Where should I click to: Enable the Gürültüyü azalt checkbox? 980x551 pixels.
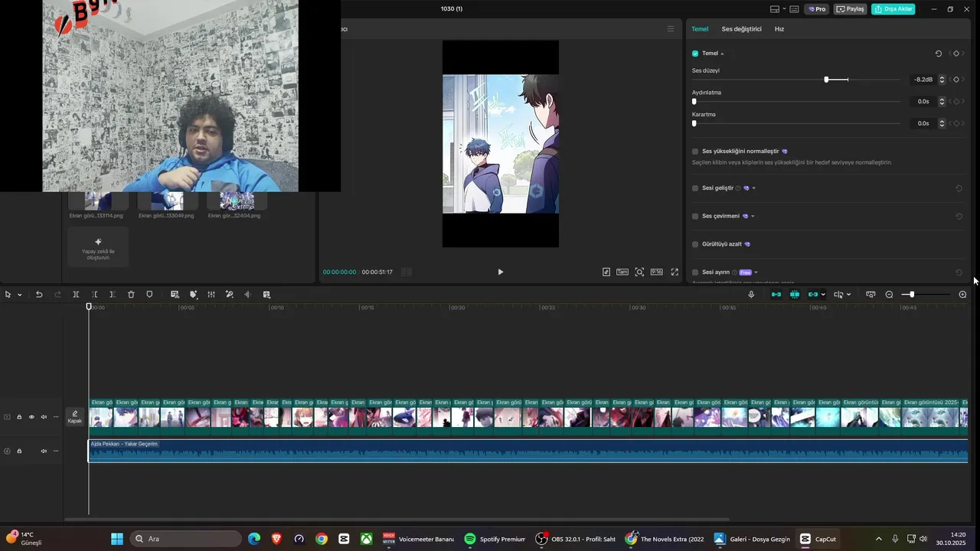(695, 244)
